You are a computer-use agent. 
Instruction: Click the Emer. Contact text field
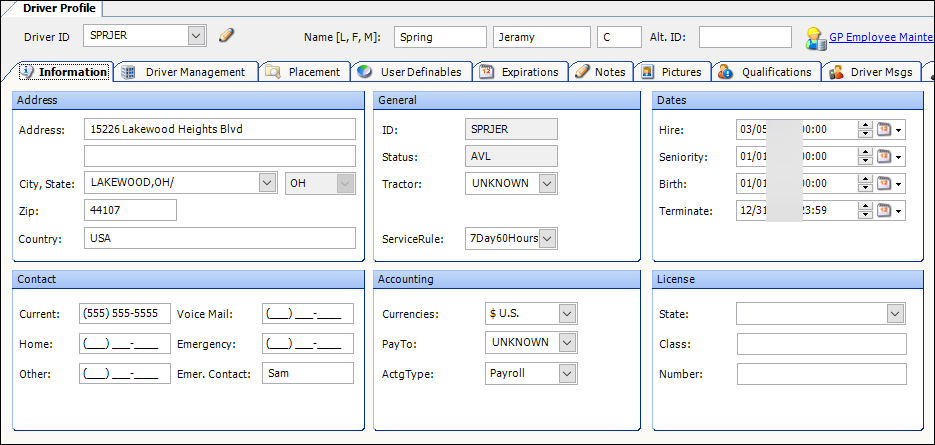click(x=307, y=373)
